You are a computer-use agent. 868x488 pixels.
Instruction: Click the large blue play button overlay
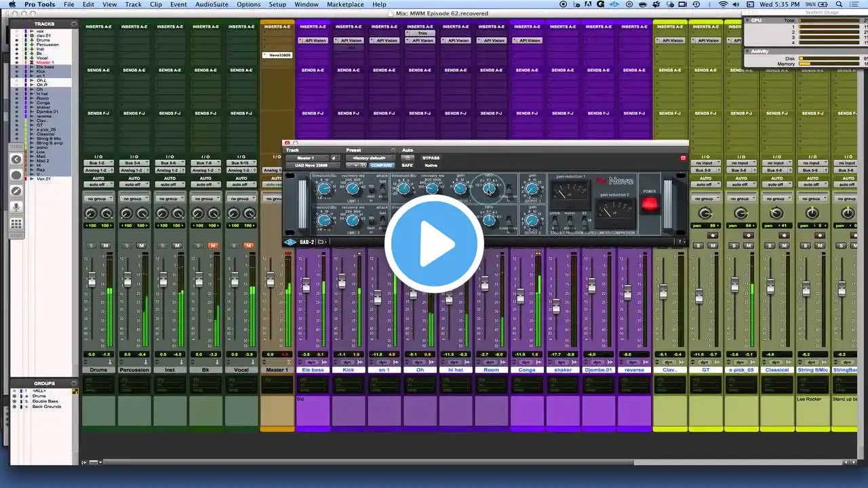[x=434, y=245]
